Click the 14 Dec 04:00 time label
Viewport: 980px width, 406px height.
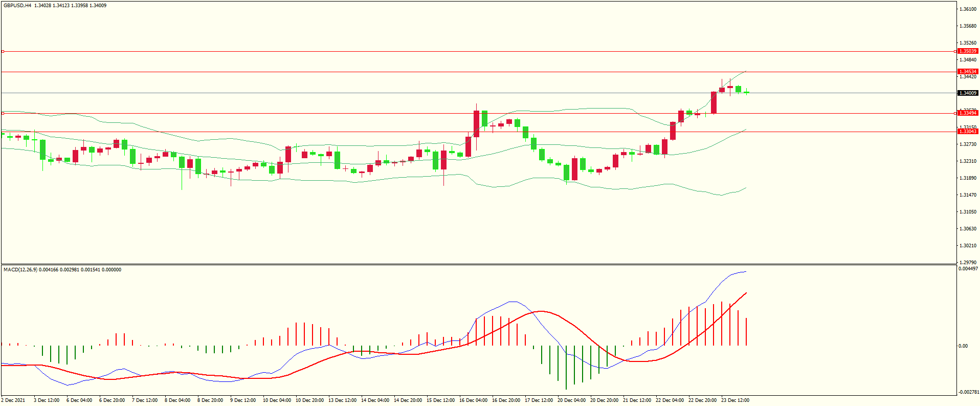pos(375,400)
